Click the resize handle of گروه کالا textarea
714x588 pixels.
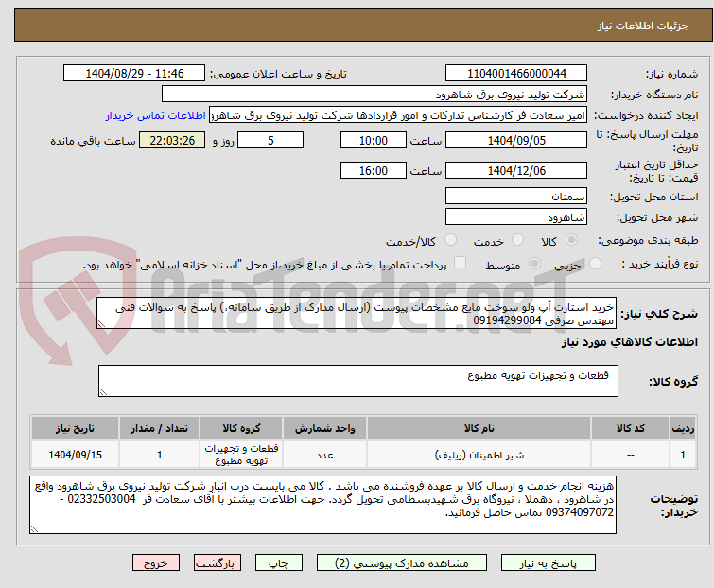pyautogui.click(x=103, y=392)
